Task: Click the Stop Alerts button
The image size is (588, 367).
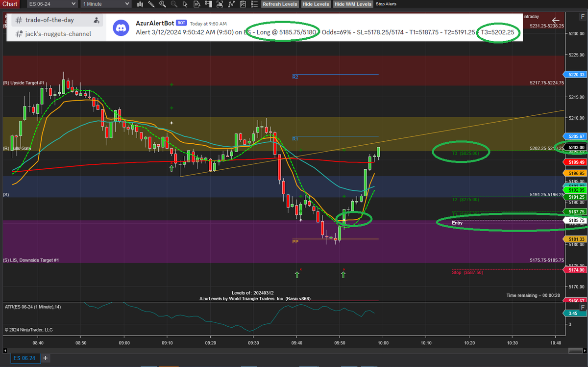Action: [x=386, y=4]
